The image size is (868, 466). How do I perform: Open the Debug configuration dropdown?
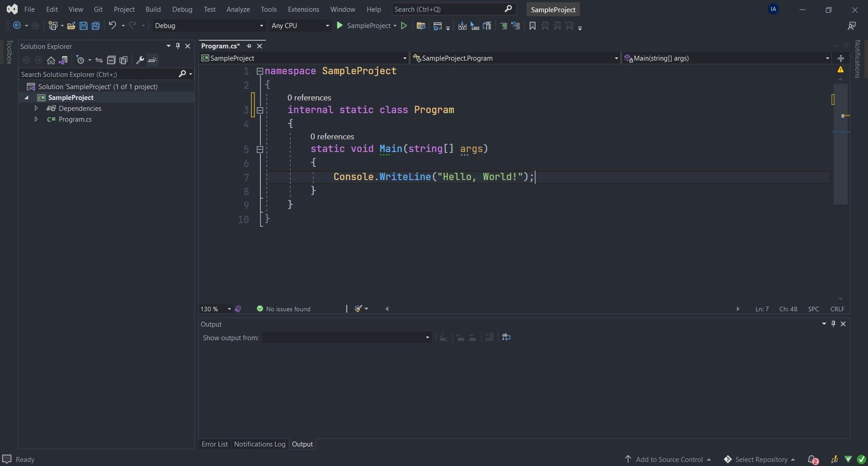pyautogui.click(x=208, y=26)
